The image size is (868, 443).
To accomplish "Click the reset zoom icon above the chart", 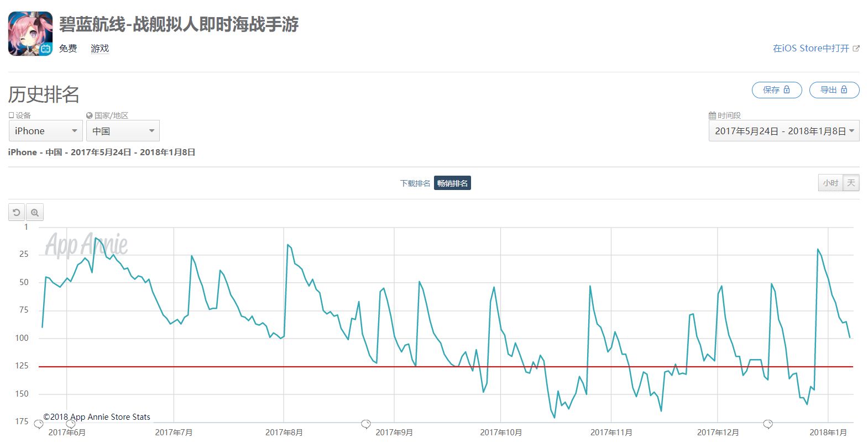I will point(17,213).
